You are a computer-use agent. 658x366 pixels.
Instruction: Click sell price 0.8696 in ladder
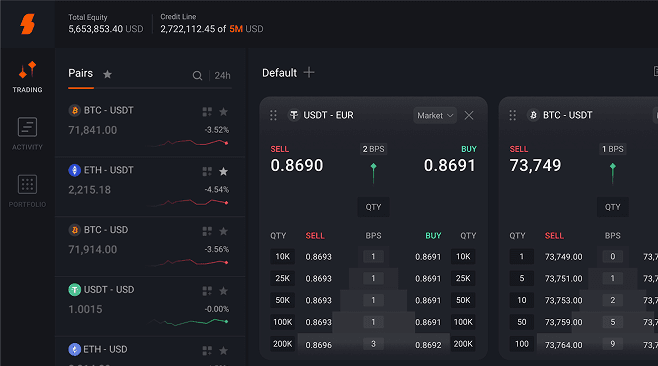click(319, 345)
